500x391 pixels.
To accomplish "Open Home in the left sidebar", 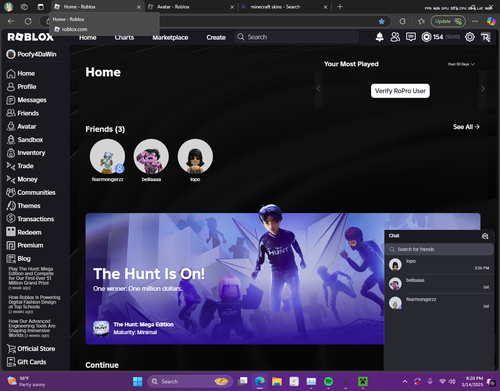I will click(21, 73).
